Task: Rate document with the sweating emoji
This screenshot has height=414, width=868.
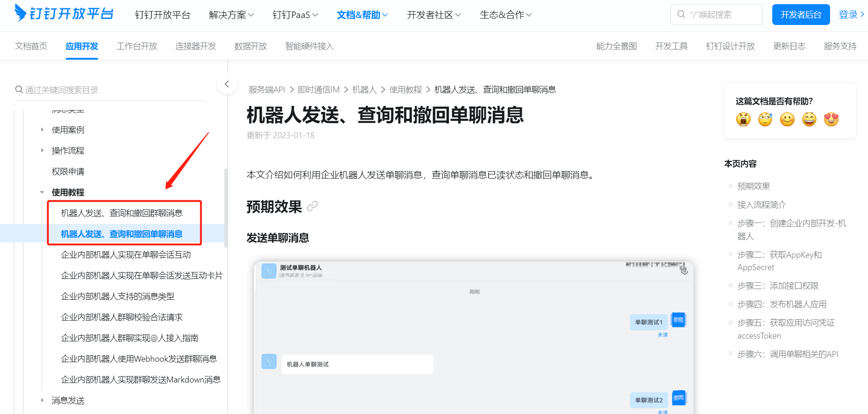Action: (765, 119)
